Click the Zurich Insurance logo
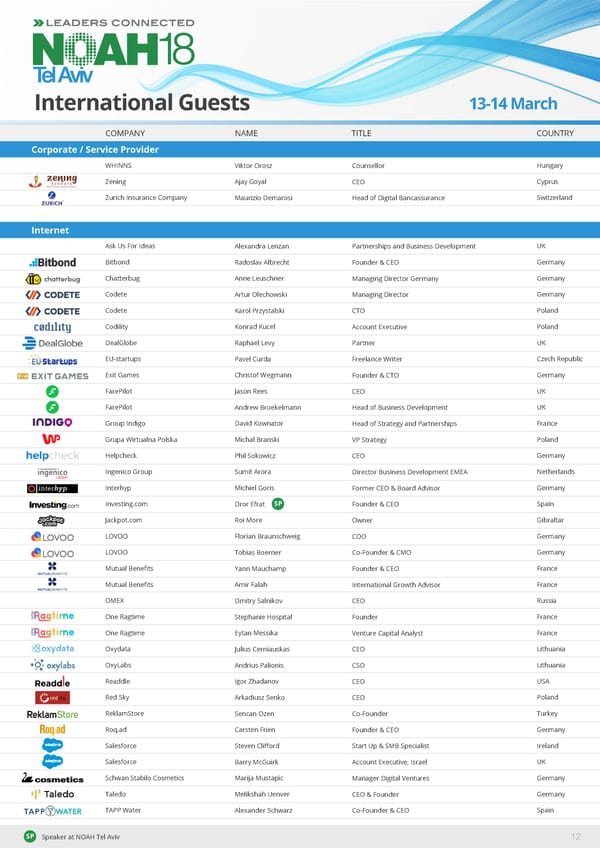 (x=52, y=198)
